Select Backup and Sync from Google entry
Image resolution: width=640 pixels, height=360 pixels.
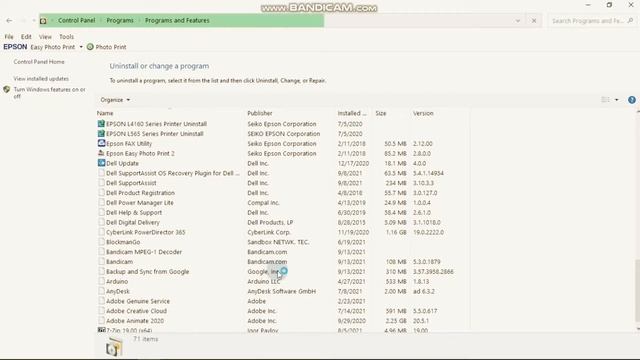147,271
